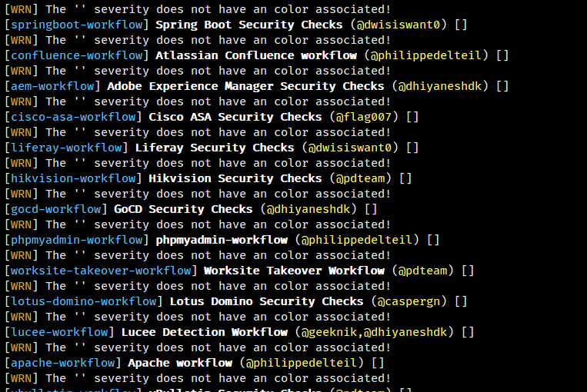Select the Worksite Takeover Workflow title

tap(294, 270)
